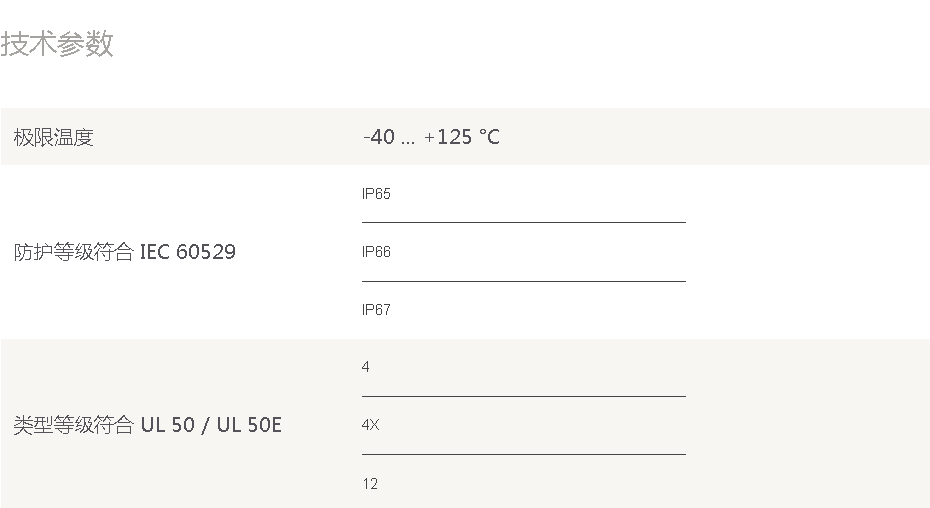Click the -40 minimum temperature value
Image resolution: width=930 pixels, height=508 pixels.
click(379, 137)
